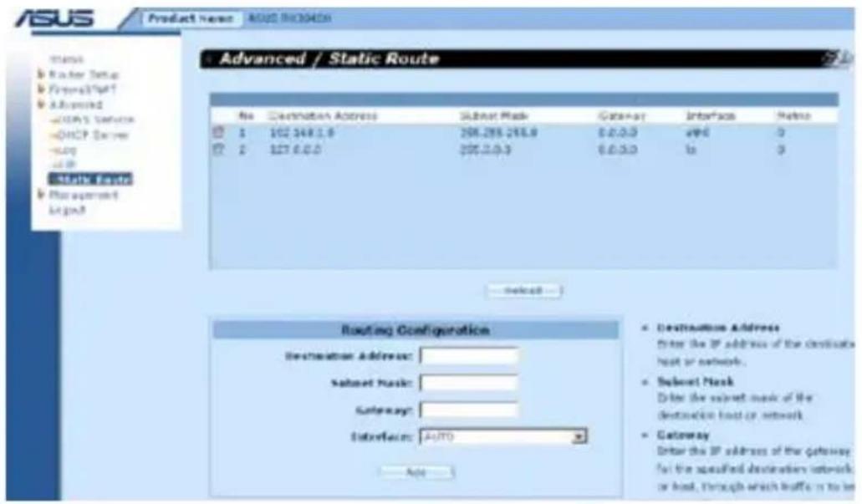This screenshot has height=504, width=862.
Task: Select the highlighted Static Route item
Action: coord(90,179)
